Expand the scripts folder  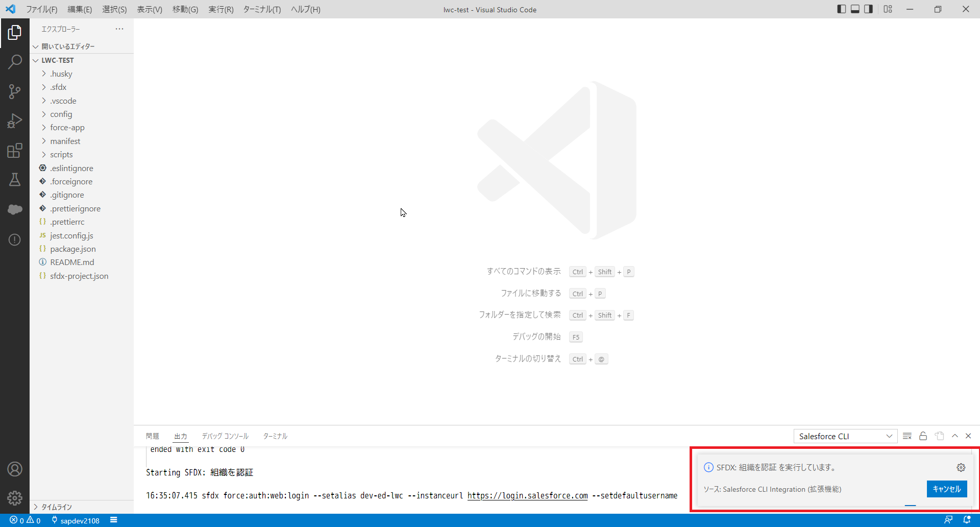(82, 155)
